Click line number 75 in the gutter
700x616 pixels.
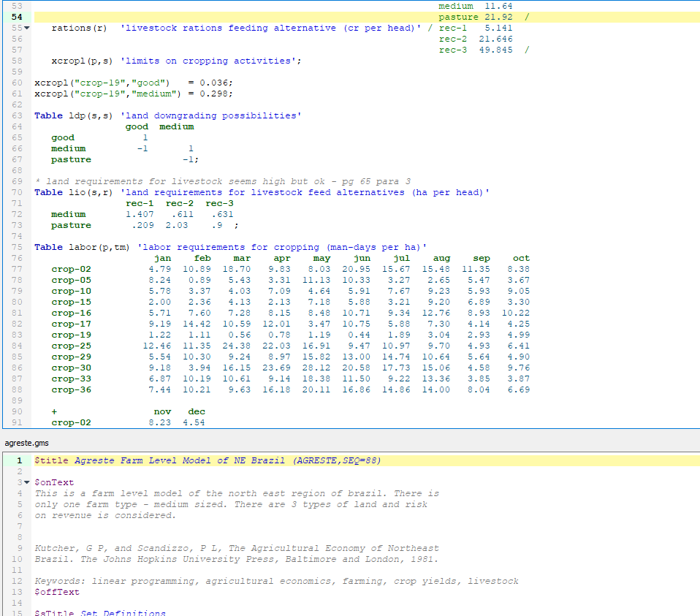17,247
